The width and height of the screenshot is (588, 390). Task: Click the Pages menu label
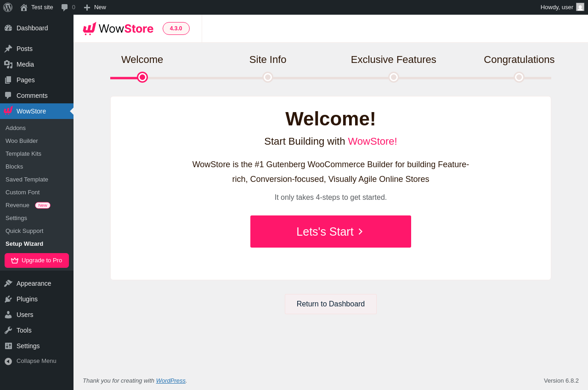pyautogui.click(x=26, y=80)
